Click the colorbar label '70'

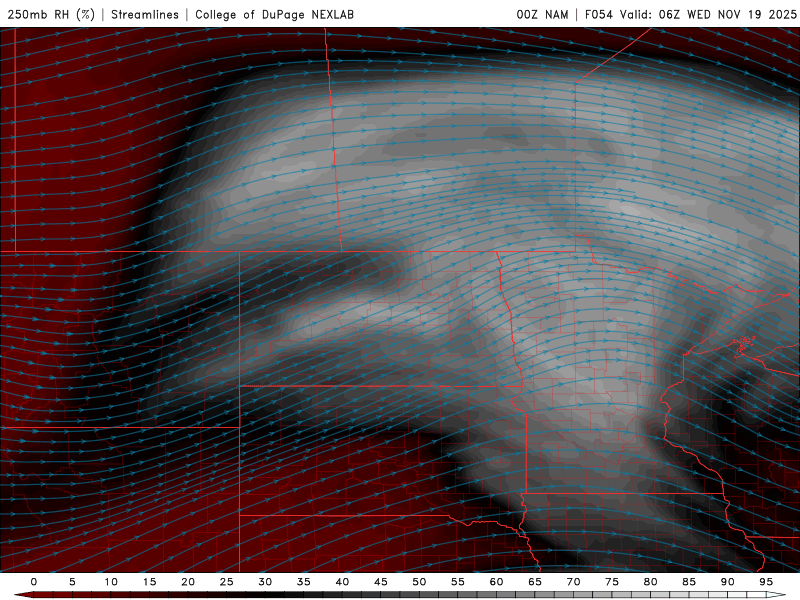click(573, 582)
